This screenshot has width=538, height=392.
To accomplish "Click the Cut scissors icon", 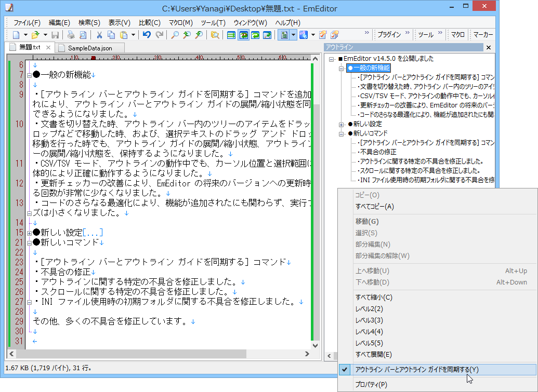I will click(x=99, y=35).
